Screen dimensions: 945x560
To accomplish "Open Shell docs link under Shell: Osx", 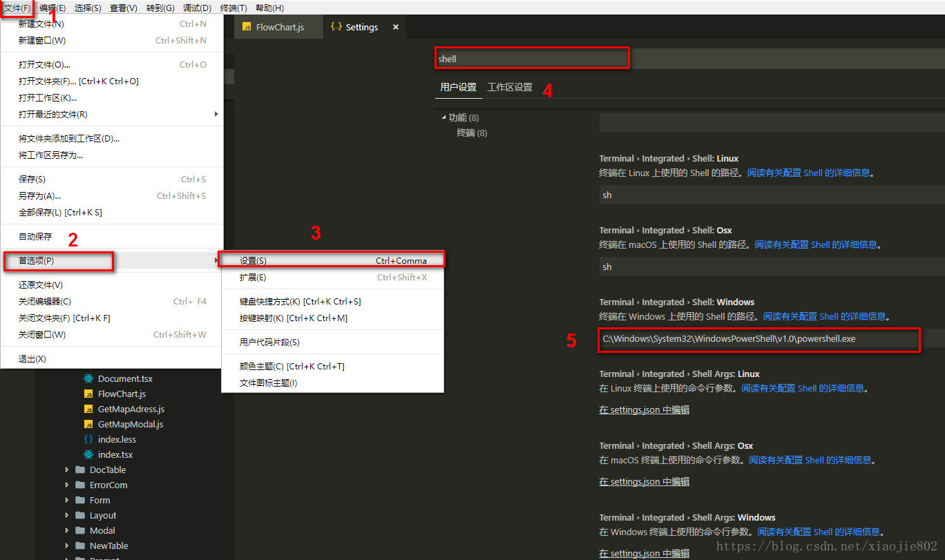I will tap(816, 244).
